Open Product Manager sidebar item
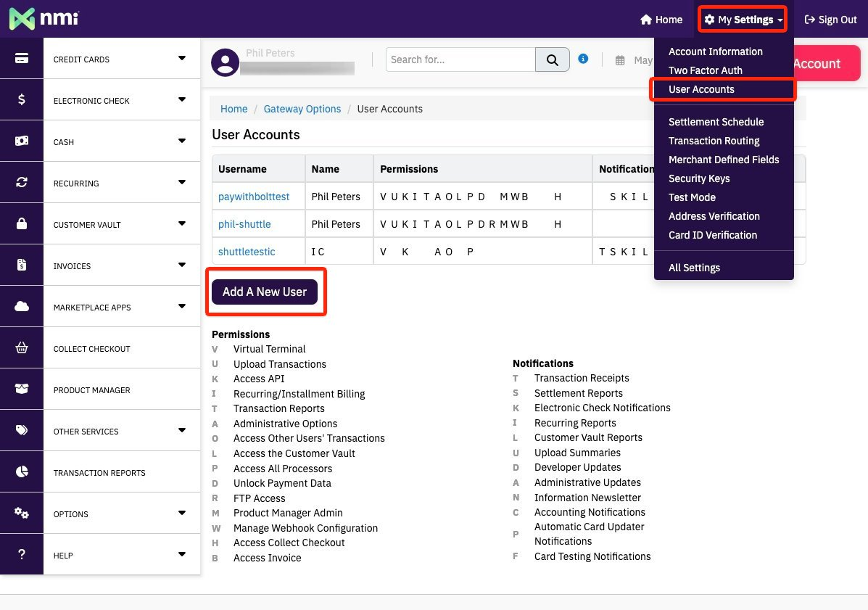Image resolution: width=868 pixels, height=610 pixels. pyautogui.click(x=122, y=389)
